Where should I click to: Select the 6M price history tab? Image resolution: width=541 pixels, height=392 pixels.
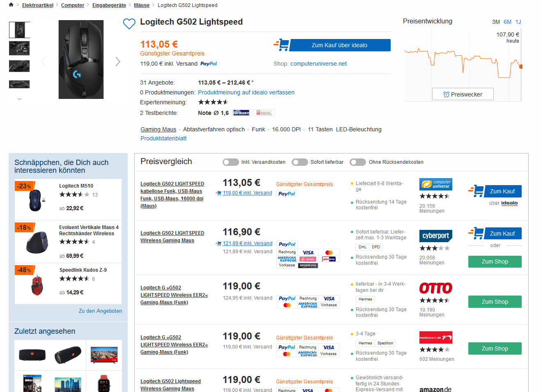click(507, 22)
